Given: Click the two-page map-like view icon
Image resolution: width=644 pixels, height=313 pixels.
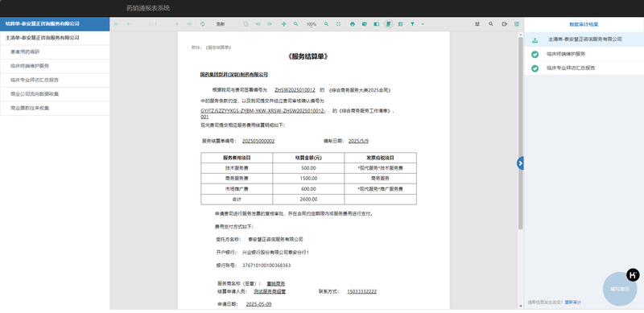Looking at the screenshot, I should [x=400, y=24].
